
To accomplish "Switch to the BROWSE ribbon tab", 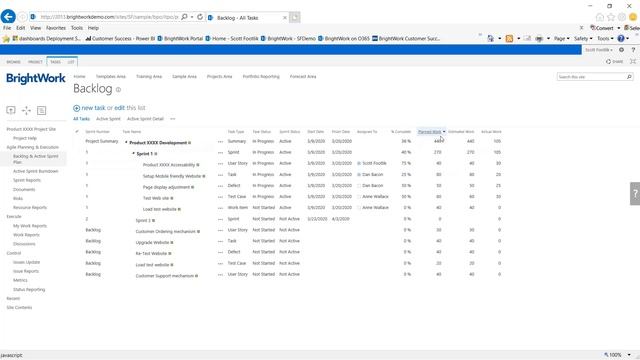I will pos(13,62).
